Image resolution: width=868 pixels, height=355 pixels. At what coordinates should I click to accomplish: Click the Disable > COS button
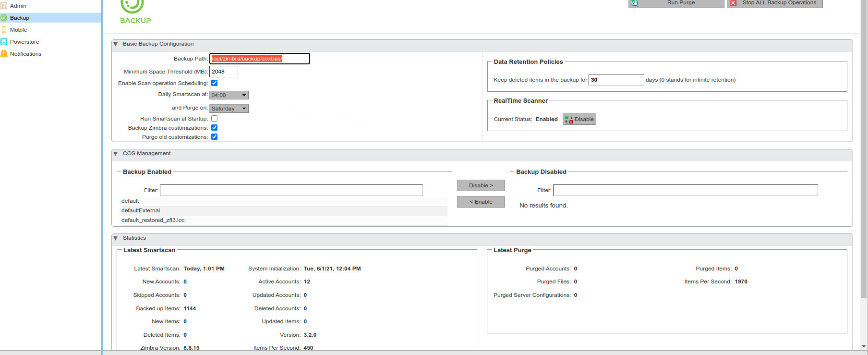click(x=481, y=185)
